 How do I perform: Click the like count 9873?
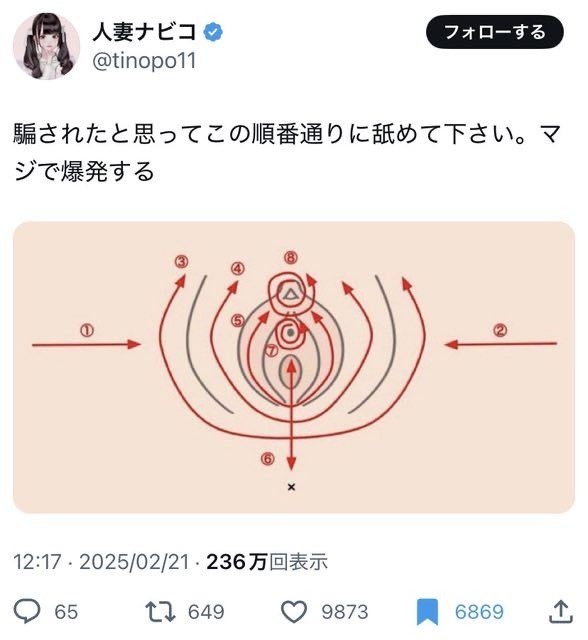345,612
